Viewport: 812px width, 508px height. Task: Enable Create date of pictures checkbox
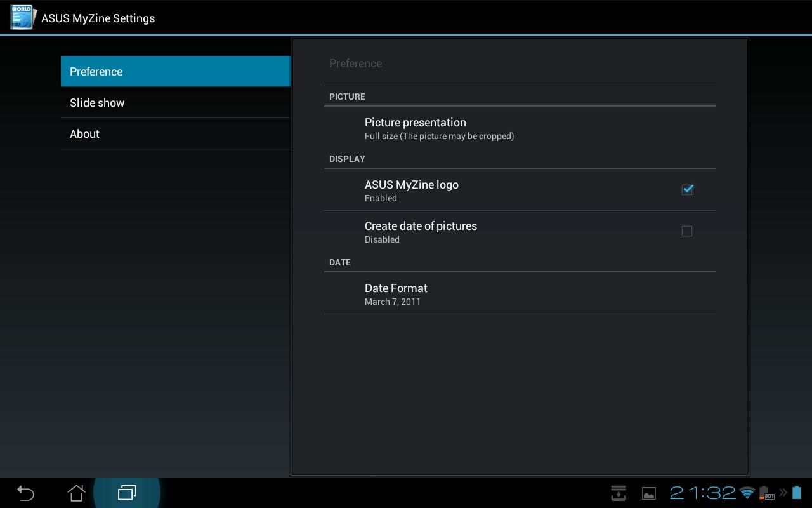pos(687,231)
